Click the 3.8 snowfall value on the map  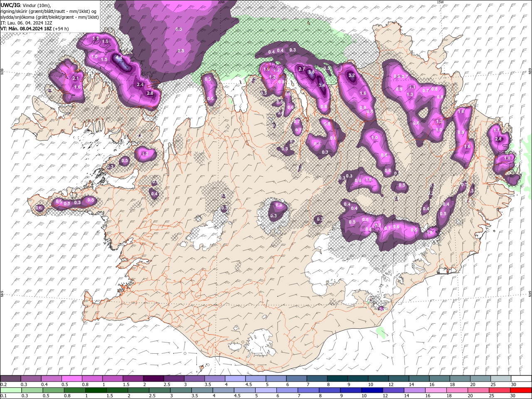(x=311, y=72)
